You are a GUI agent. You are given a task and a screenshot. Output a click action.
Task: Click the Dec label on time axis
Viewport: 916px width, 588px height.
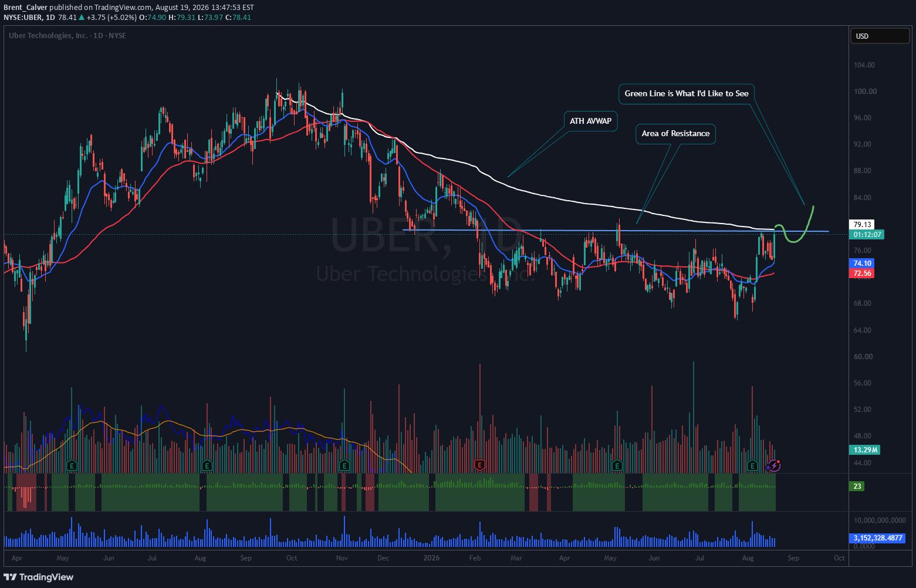(x=383, y=558)
